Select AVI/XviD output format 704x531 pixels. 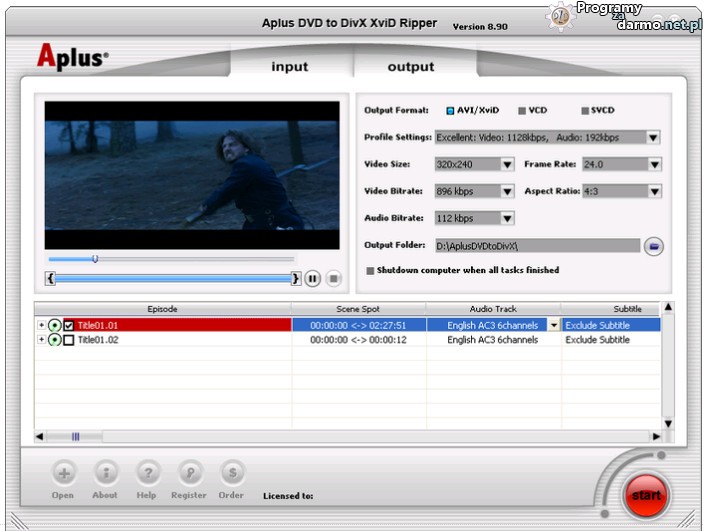click(450, 111)
